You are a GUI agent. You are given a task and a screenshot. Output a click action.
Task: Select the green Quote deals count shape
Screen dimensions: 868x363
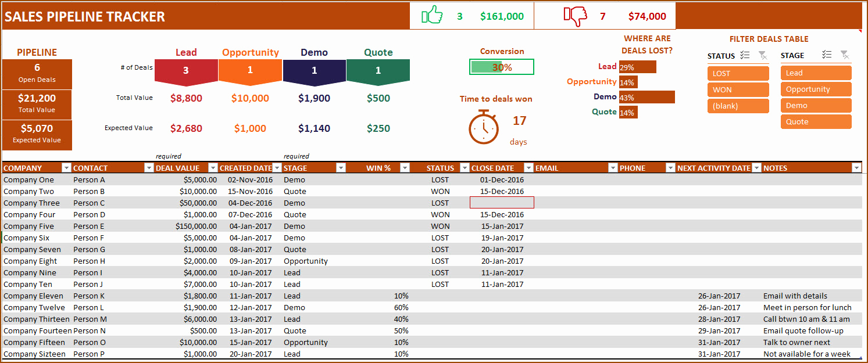pyautogui.click(x=378, y=72)
